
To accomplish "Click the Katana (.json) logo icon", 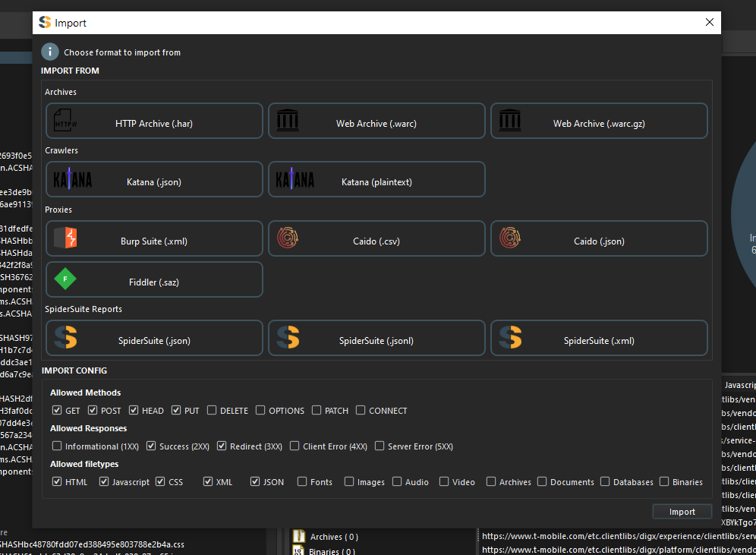I will 72,179.
